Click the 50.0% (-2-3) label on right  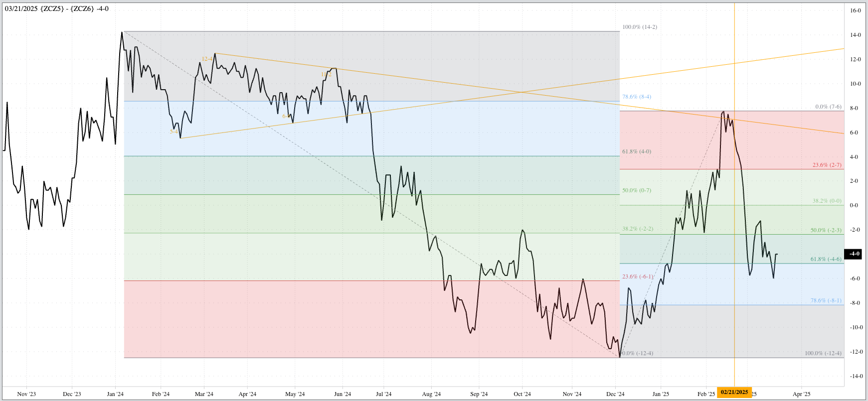(x=826, y=230)
